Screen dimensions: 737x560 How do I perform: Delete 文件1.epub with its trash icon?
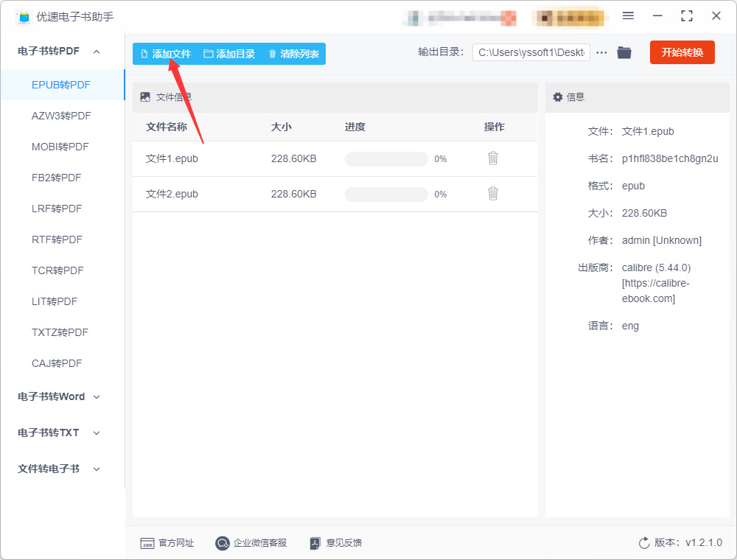click(x=492, y=158)
